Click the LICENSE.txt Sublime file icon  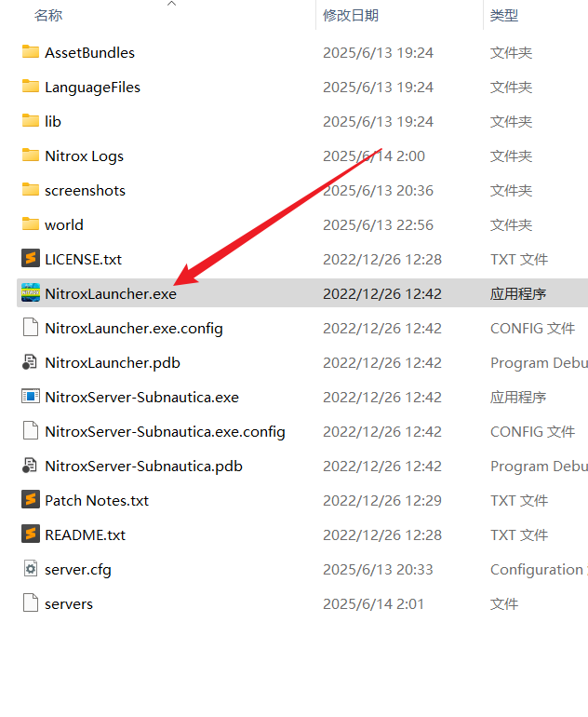coord(31,258)
